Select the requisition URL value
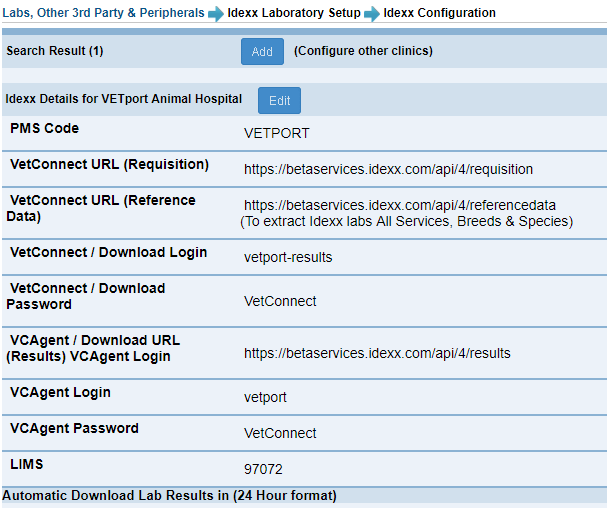 point(388,169)
